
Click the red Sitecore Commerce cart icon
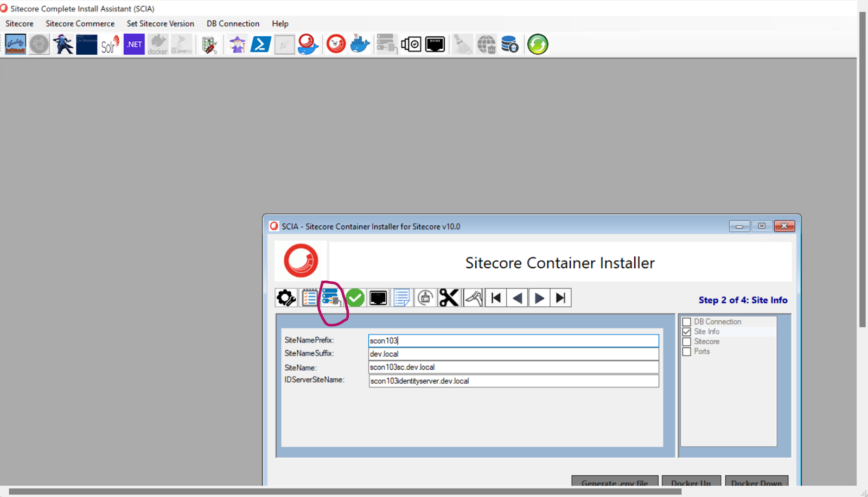click(336, 44)
